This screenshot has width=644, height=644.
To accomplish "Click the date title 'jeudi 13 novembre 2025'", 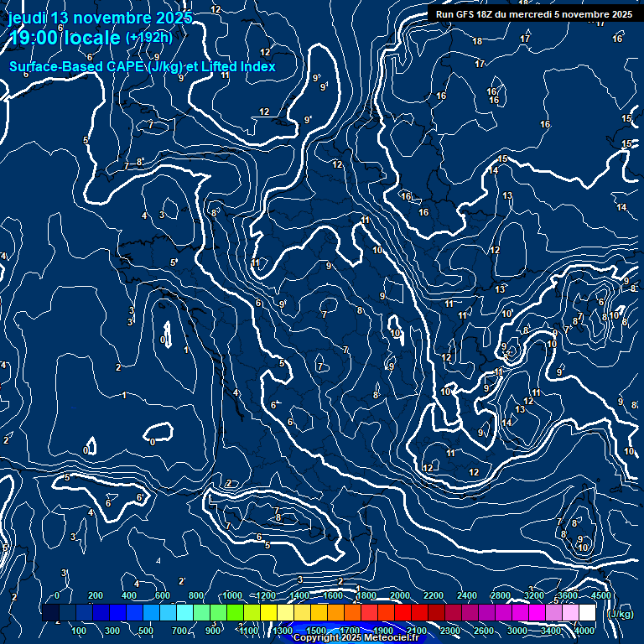I will (x=101, y=18).
